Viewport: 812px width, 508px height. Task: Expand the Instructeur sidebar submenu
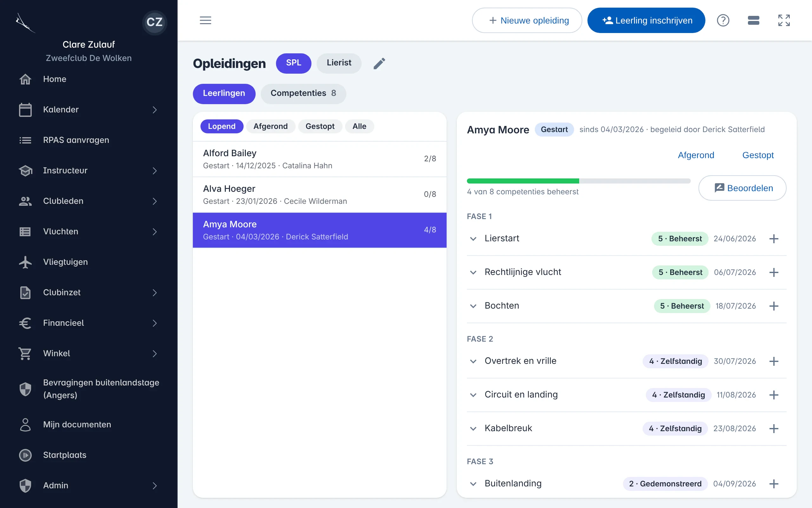[154, 171]
